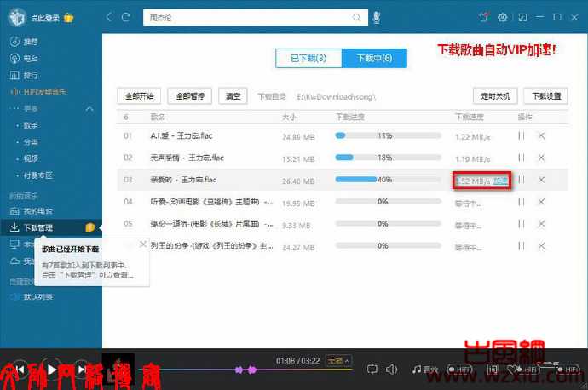
Task: Remove the 列王的纷争 download
Action: (541, 246)
